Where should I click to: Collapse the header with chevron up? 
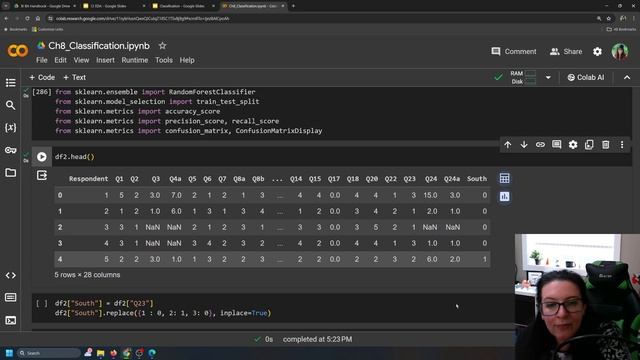(627, 77)
